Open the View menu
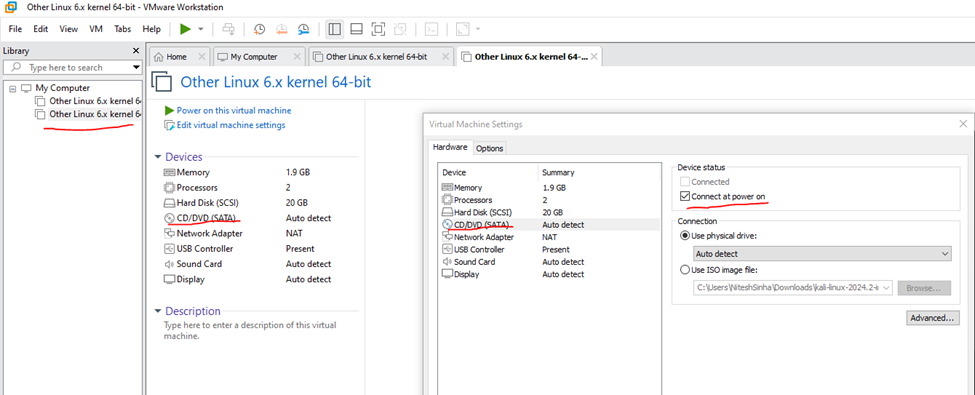The image size is (975, 395). point(69,29)
